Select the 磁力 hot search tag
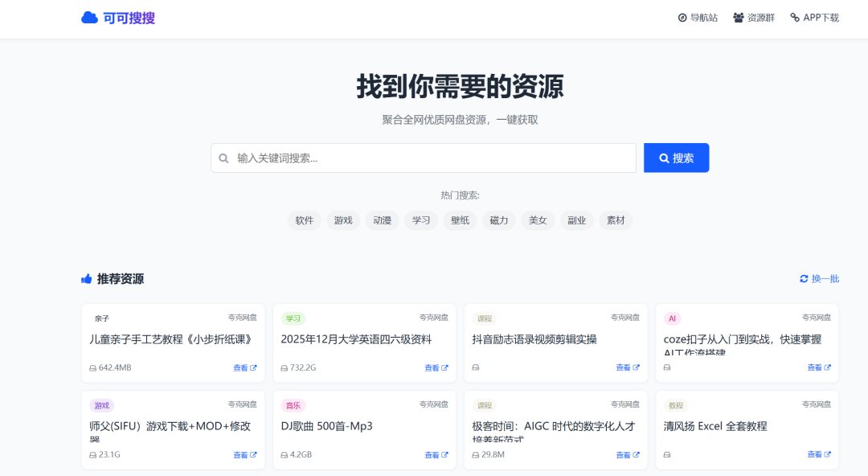Screen dimensions: 868x476 [x=498, y=220]
